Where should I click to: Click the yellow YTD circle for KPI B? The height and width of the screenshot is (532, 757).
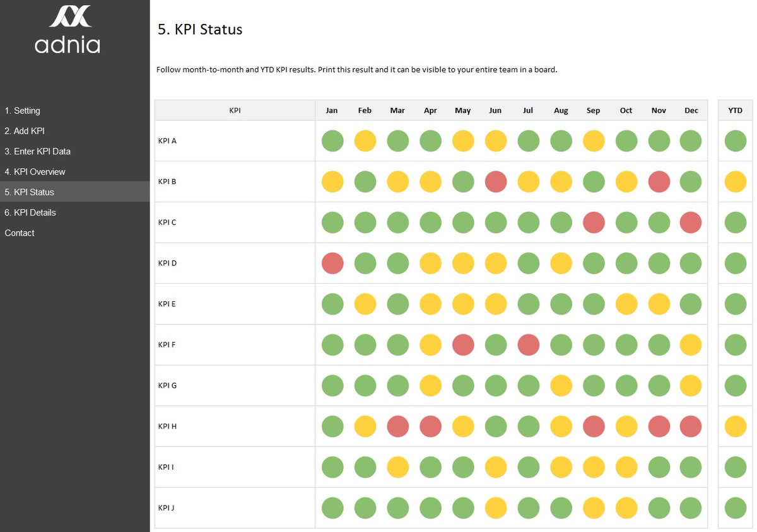point(735,182)
